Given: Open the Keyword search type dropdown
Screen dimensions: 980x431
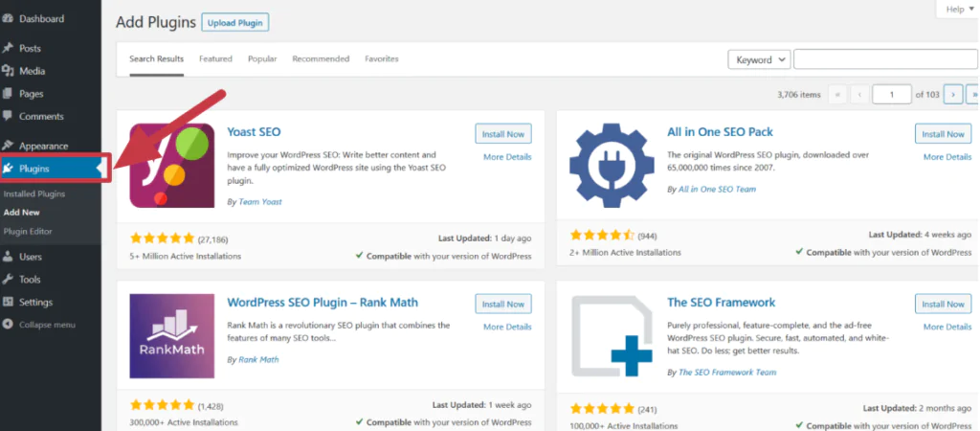Looking at the screenshot, I should pos(759,59).
